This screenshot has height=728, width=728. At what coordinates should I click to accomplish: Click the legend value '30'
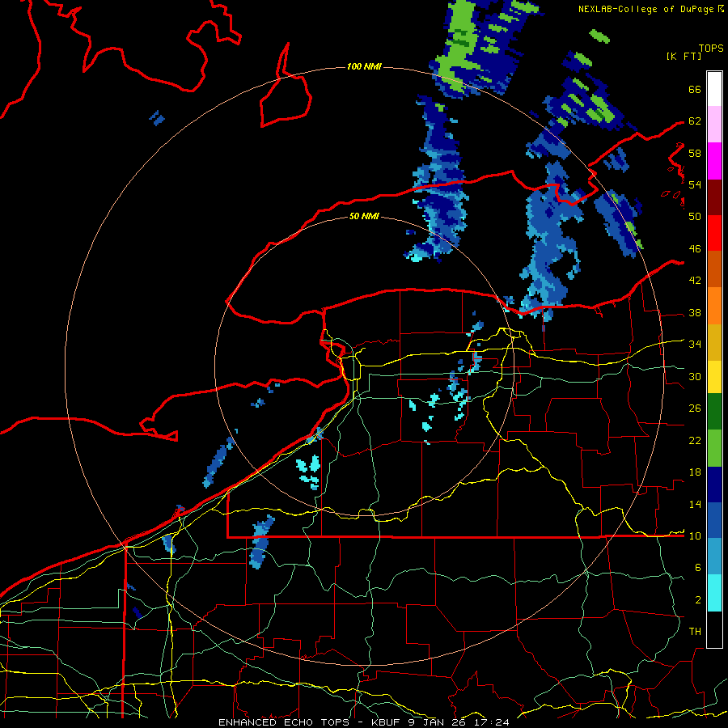[x=695, y=376]
